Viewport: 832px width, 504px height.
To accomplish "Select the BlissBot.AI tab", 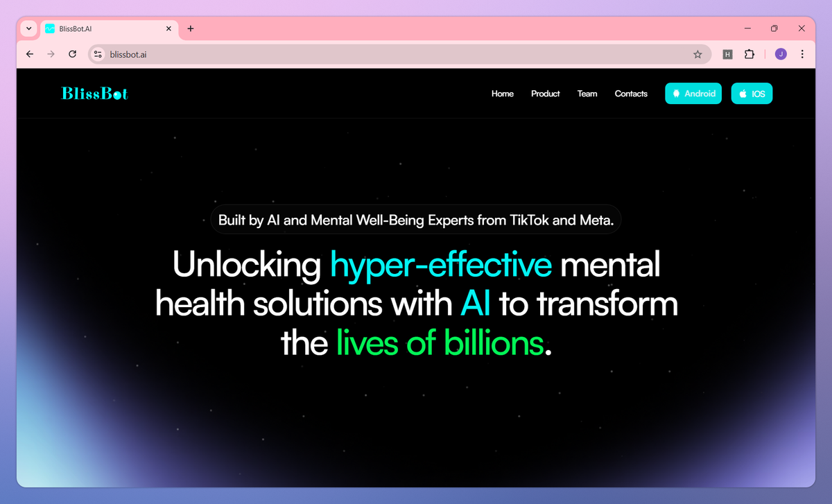I will 109,28.
